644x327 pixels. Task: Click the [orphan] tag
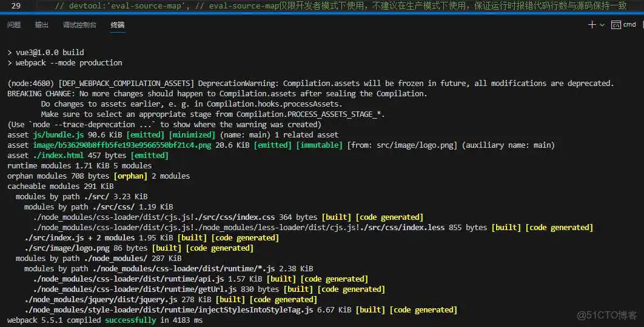coord(130,176)
